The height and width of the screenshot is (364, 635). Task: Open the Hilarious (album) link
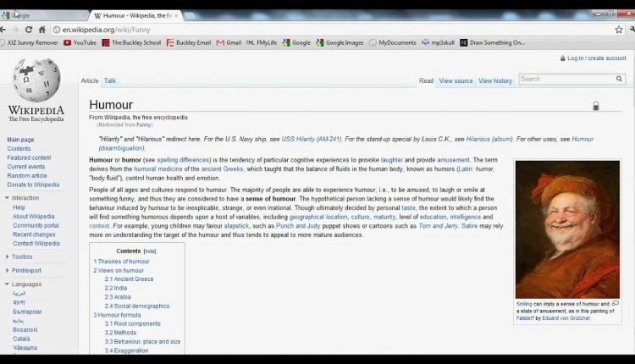pyautogui.click(x=489, y=139)
